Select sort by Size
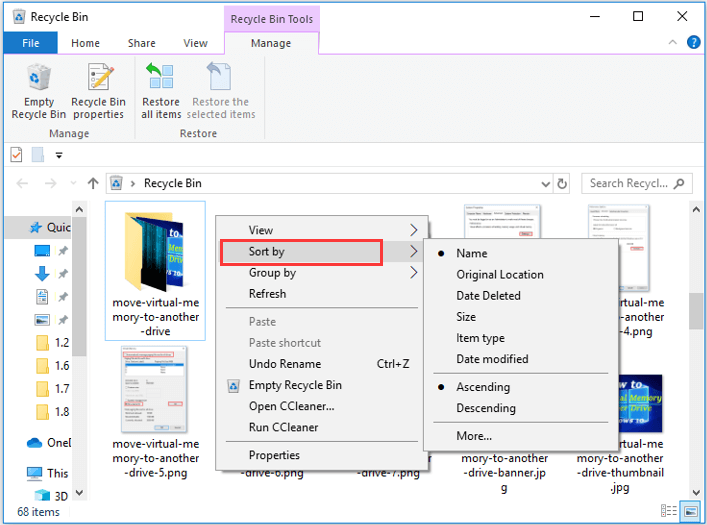The image size is (707, 525). tap(521, 317)
